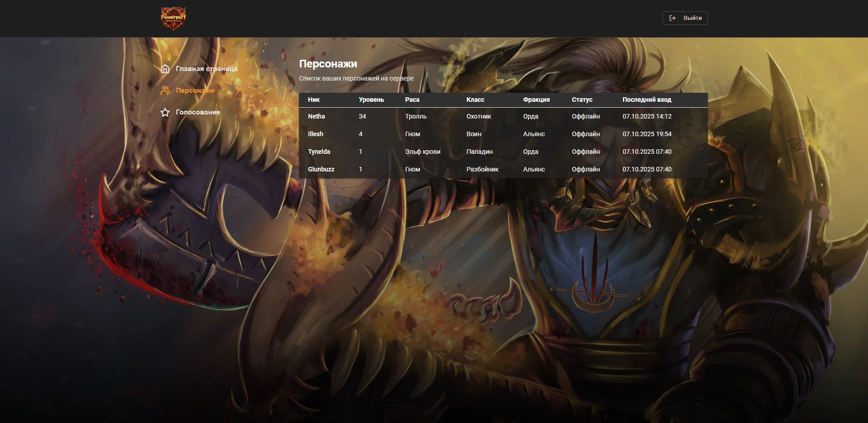The width and height of the screenshot is (868, 423).
Task: Click the Фракция column header
Action: point(536,100)
